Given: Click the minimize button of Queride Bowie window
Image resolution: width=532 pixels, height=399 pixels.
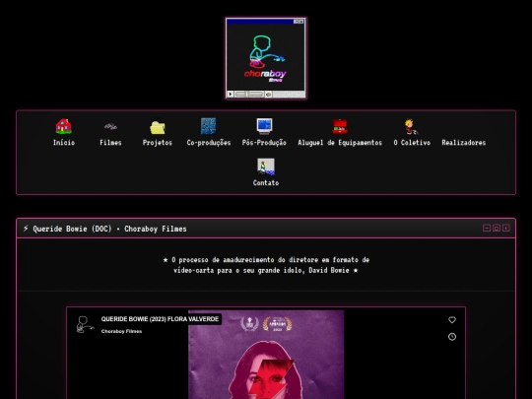Looking at the screenshot, I should tap(487, 228).
